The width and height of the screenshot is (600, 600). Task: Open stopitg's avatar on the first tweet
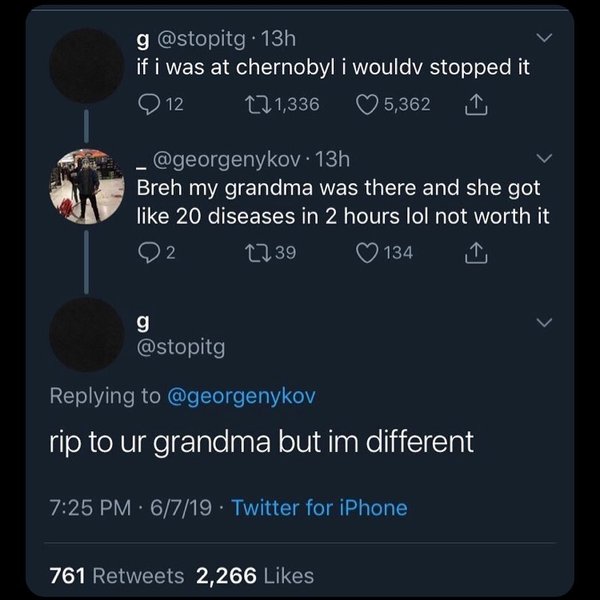[87, 66]
